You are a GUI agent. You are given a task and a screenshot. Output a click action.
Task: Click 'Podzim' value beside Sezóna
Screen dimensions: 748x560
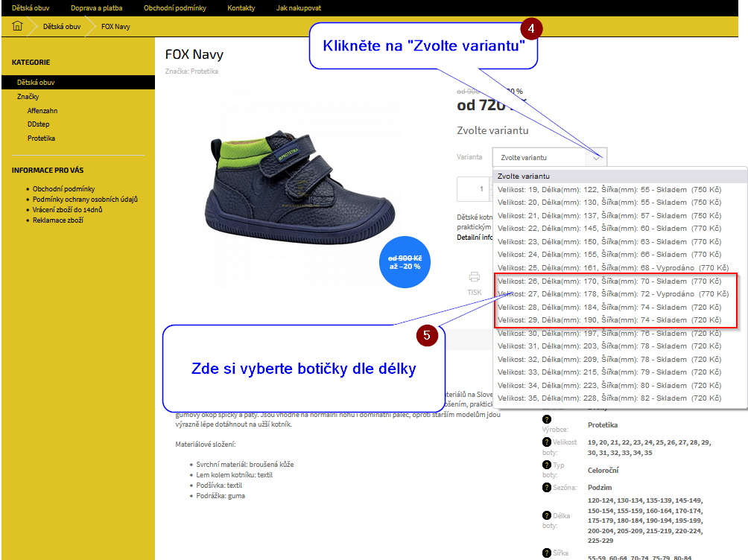click(600, 488)
